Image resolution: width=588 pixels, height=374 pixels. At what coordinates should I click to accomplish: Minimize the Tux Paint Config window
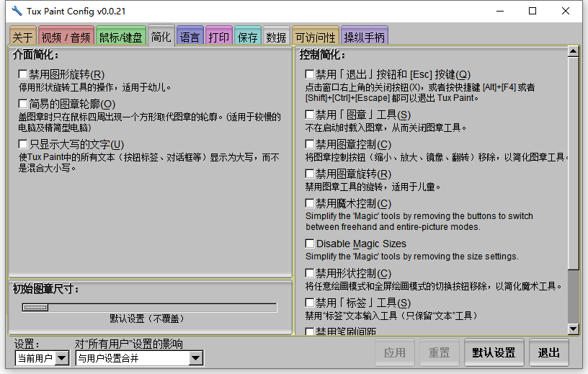point(500,11)
